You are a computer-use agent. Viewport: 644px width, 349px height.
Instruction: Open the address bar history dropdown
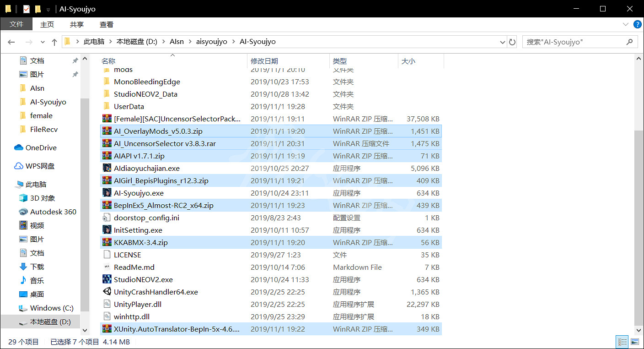click(503, 42)
